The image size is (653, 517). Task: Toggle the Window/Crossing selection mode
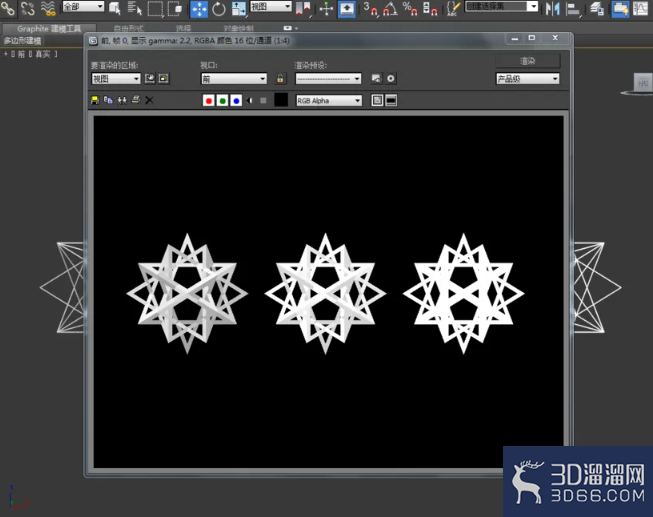[x=175, y=8]
